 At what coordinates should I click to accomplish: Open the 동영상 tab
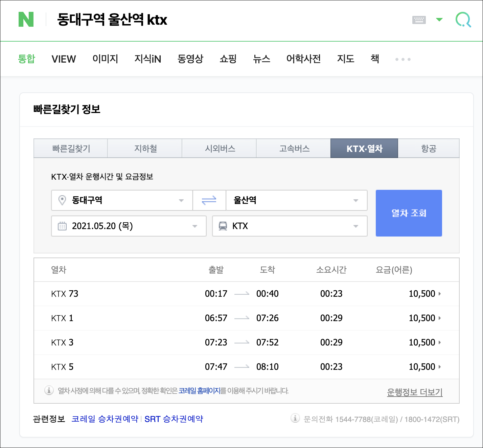click(x=190, y=59)
